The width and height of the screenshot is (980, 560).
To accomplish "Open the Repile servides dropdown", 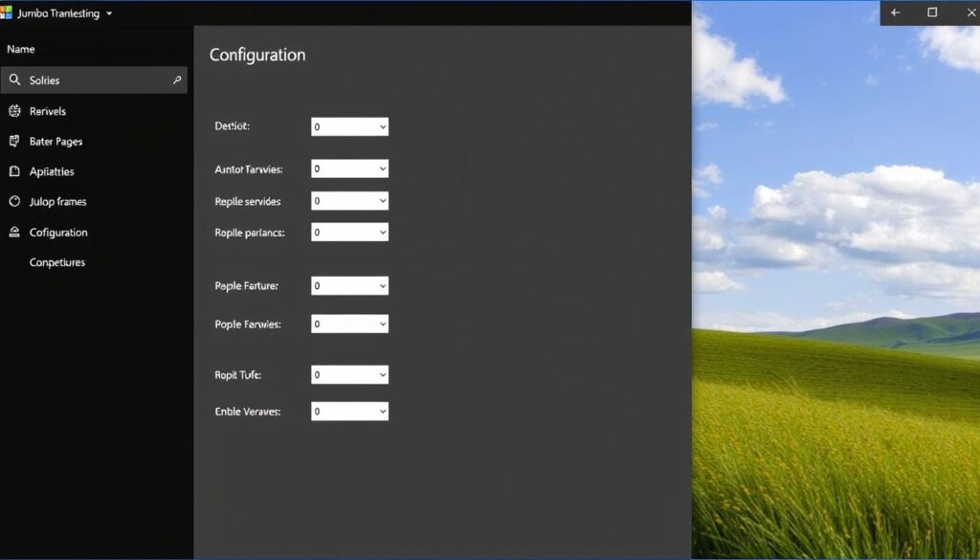I will click(x=349, y=201).
